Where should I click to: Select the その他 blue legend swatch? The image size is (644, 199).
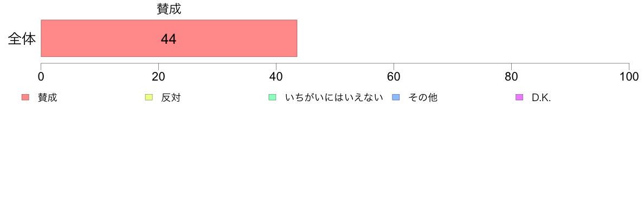click(x=395, y=97)
